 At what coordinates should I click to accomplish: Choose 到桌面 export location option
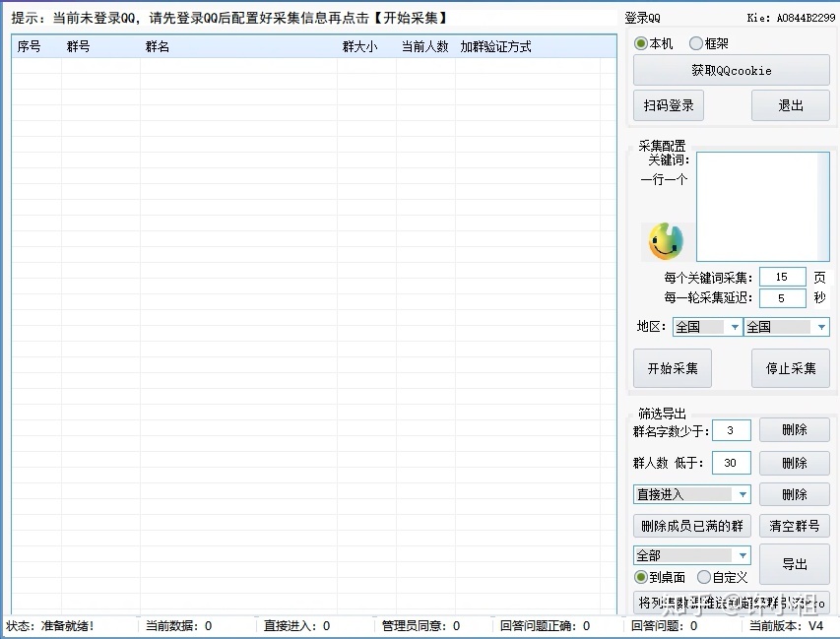tap(641, 577)
